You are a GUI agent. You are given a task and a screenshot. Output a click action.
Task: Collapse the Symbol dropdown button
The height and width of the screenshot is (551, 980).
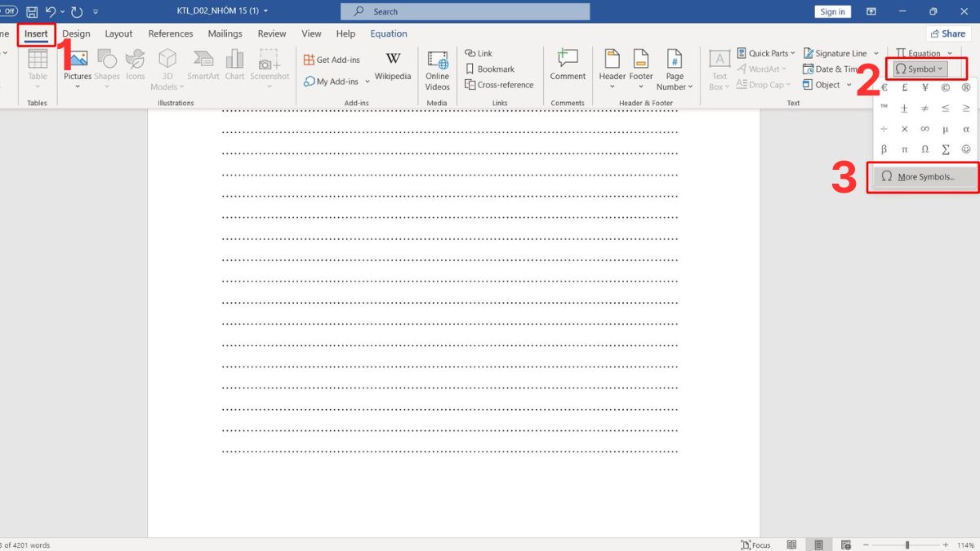pyautogui.click(x=920, y=69)
